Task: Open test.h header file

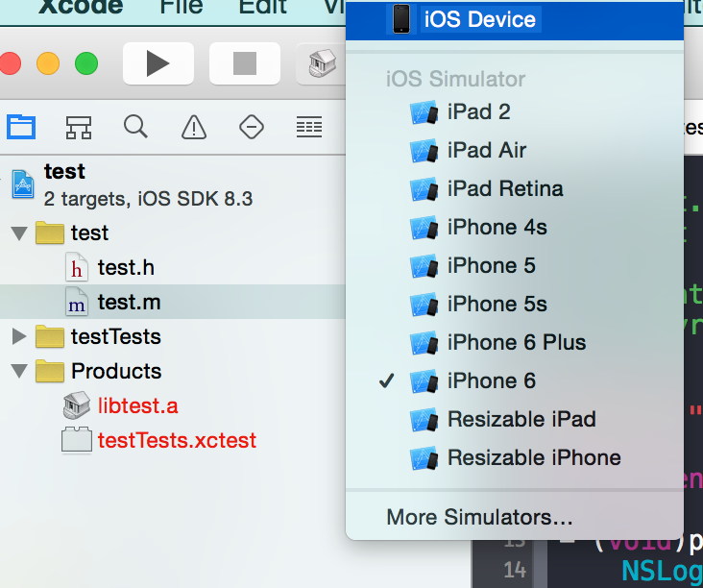Action: tap(125, 268)
